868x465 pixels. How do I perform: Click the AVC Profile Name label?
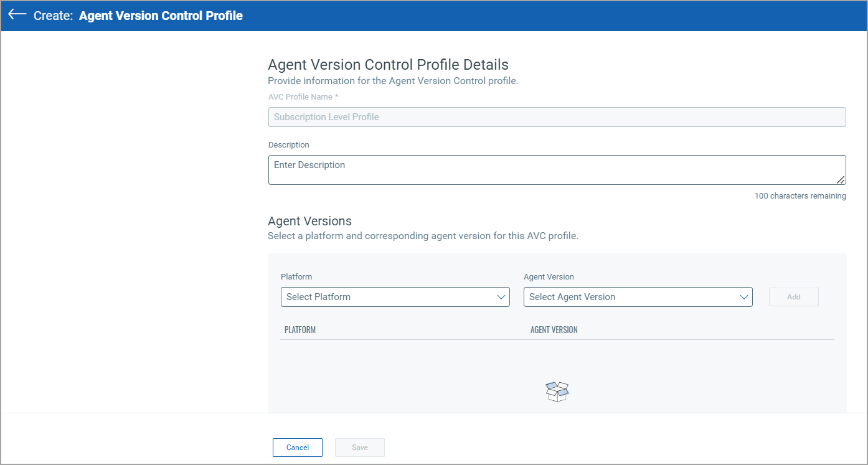tap(303, 96)
